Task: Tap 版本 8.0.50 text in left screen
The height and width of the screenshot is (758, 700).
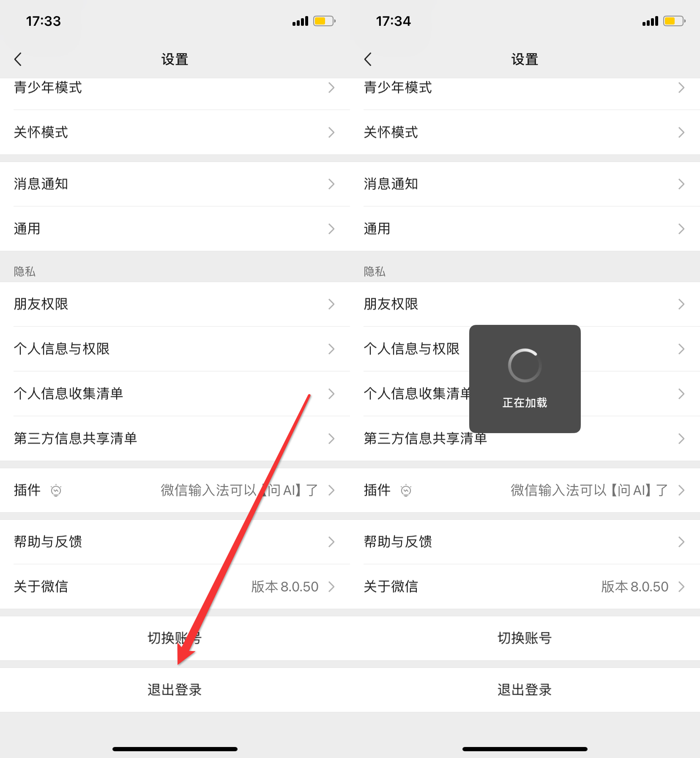Action: coord(285,587)
